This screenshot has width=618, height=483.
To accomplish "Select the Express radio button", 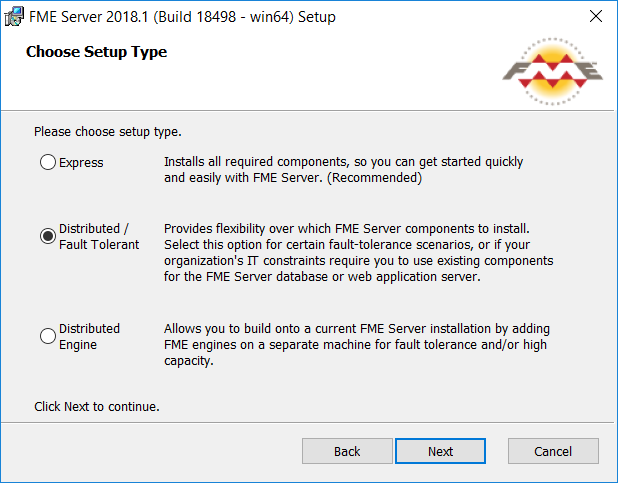I will (x=48, y=162).
